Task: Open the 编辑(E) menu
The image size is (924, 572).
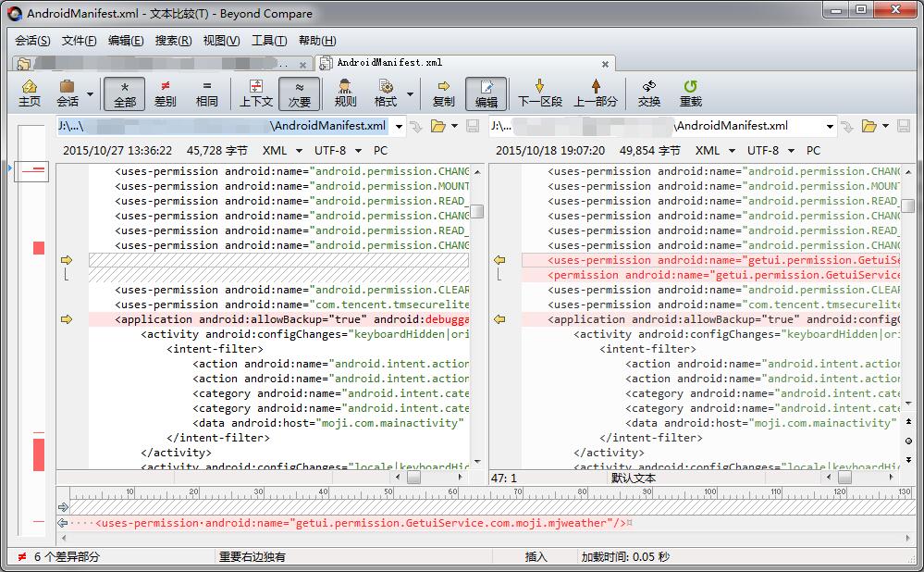Action: point(126,41)
